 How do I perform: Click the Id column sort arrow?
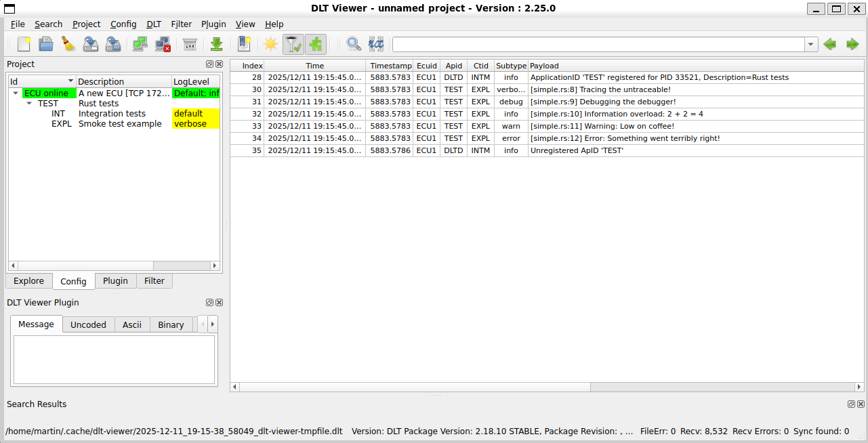coord(70,81)
